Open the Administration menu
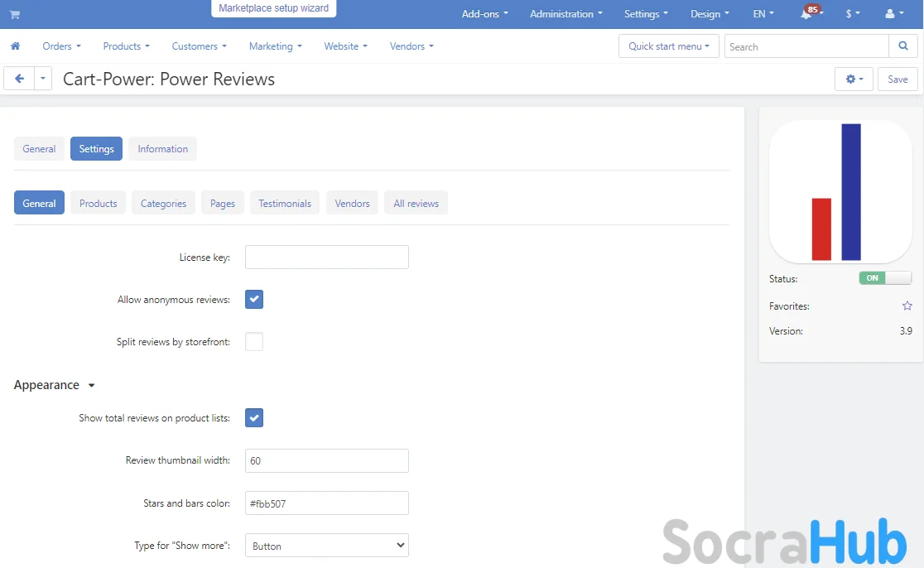Screen dimensions: 924x568 coord(565,13)
